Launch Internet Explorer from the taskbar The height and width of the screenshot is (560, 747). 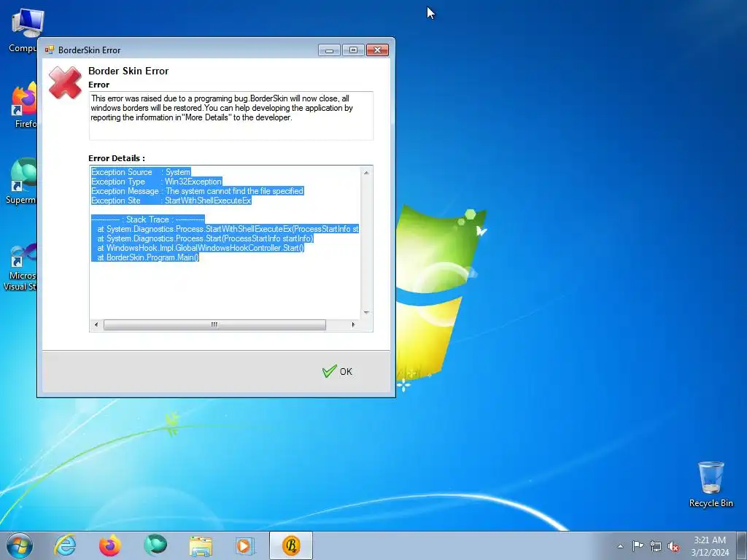(x=65, y=545)
